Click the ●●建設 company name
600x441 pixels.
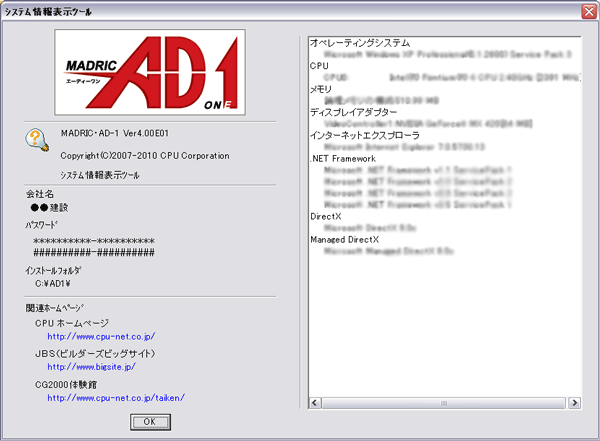click(49, 207)
